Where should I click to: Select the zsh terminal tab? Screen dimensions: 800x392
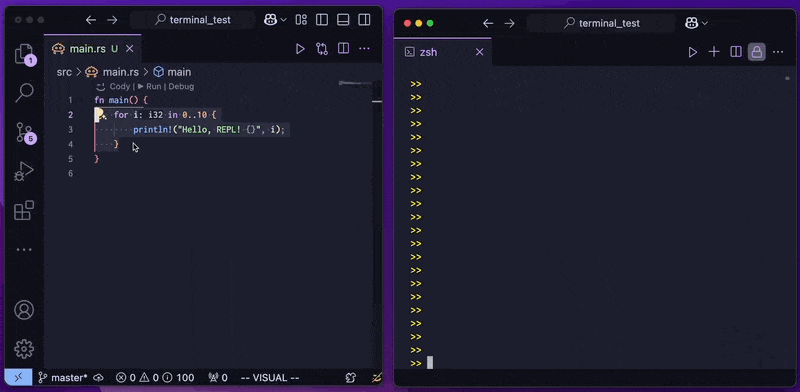pyautogui.click(x=443, y=52)
